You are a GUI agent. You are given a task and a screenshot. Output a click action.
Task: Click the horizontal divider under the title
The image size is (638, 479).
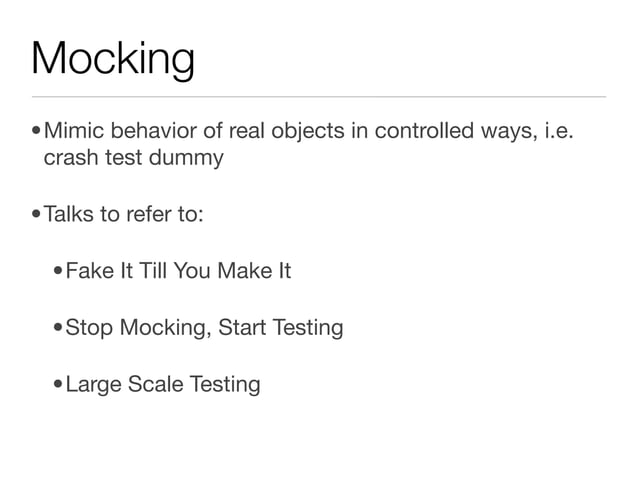319,97
